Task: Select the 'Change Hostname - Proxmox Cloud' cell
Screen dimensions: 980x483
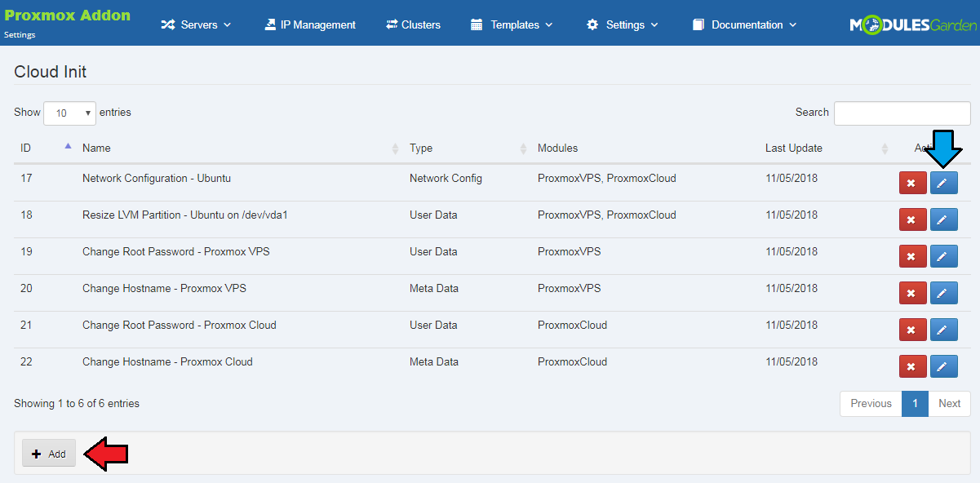Action: [x=167, y=361]
